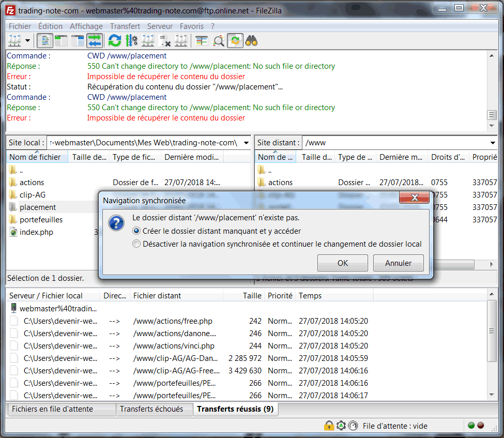Sort queue by Priorité column header
Viewport: 504px width, 438px height.
(280, 296)
